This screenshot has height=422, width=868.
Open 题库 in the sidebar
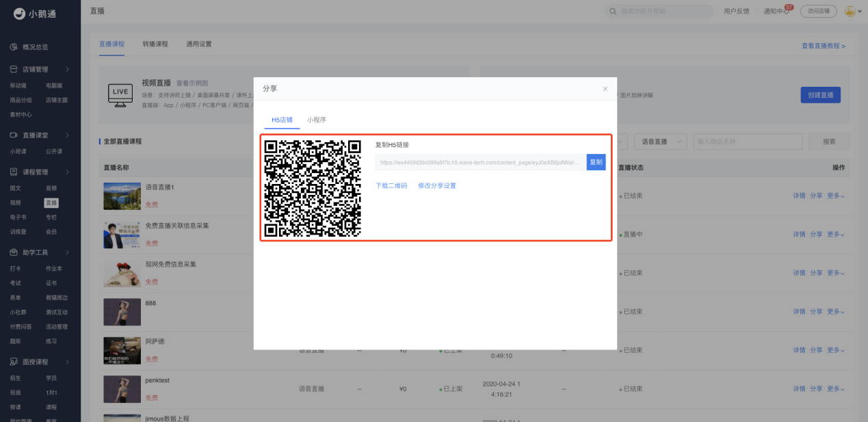(15, 341)
